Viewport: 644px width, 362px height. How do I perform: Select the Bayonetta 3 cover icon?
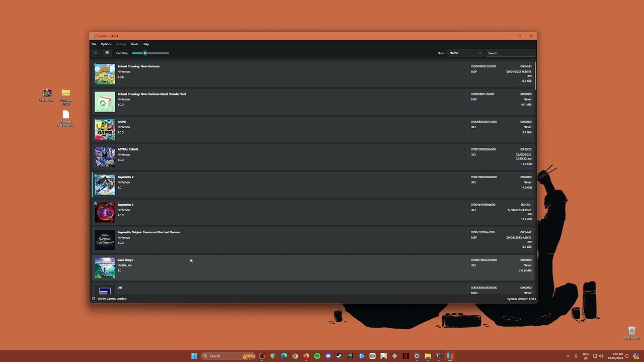coord(105,212)
